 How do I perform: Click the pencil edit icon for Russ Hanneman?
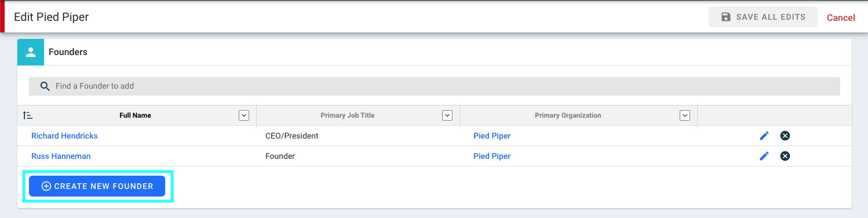[764, 156]
